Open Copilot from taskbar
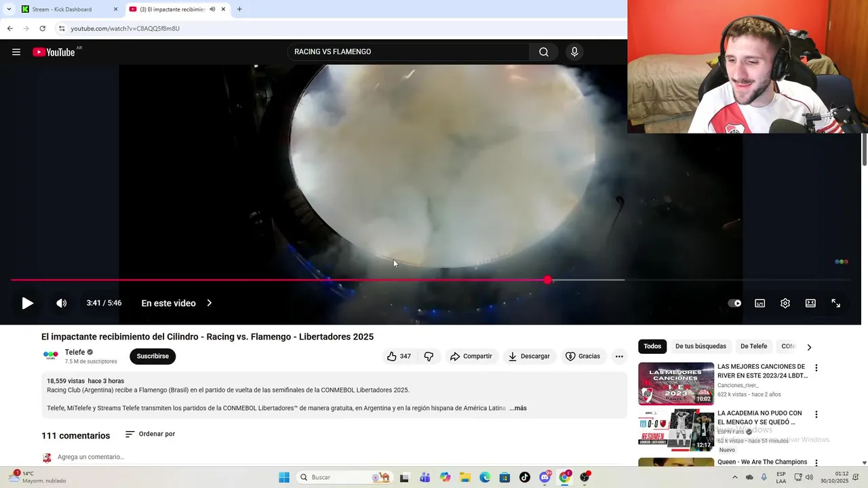 [x=445, y=477]
